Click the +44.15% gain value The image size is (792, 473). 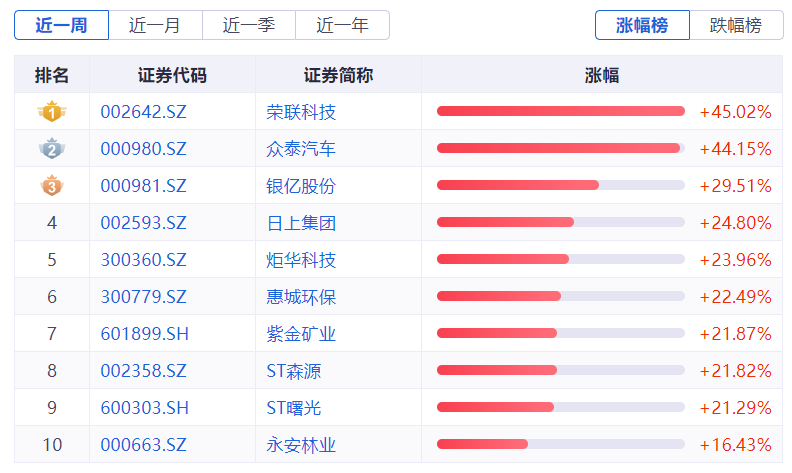[735, 149]
